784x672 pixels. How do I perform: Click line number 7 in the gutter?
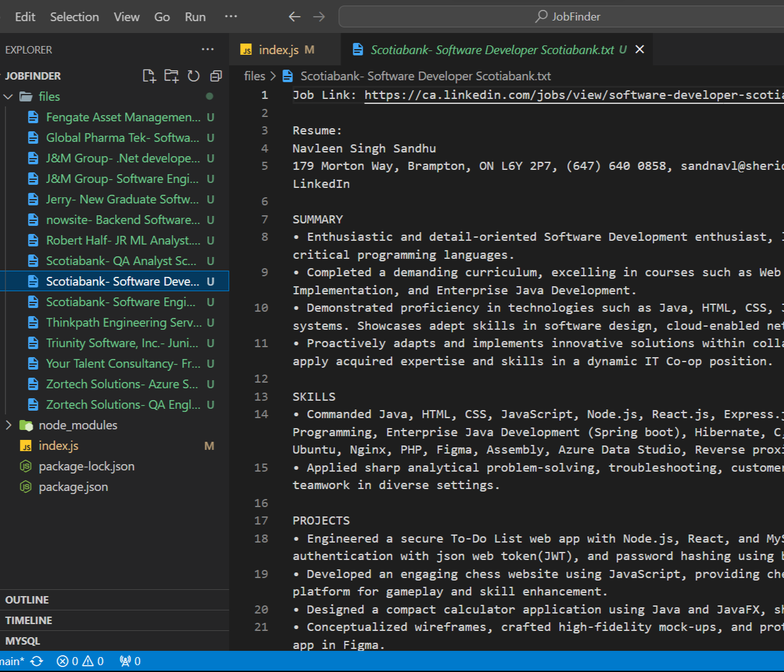[264, 219]
